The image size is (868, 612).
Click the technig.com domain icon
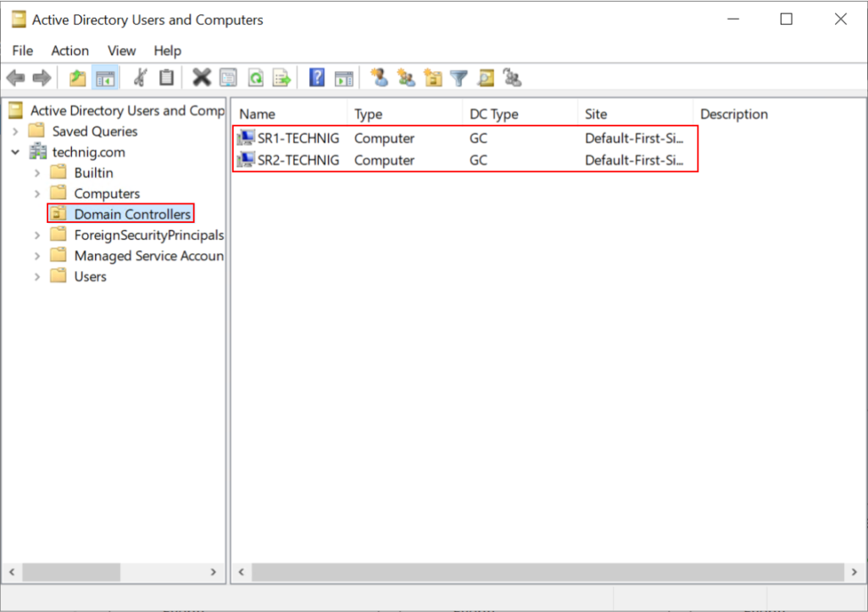(x=38, y=152)
